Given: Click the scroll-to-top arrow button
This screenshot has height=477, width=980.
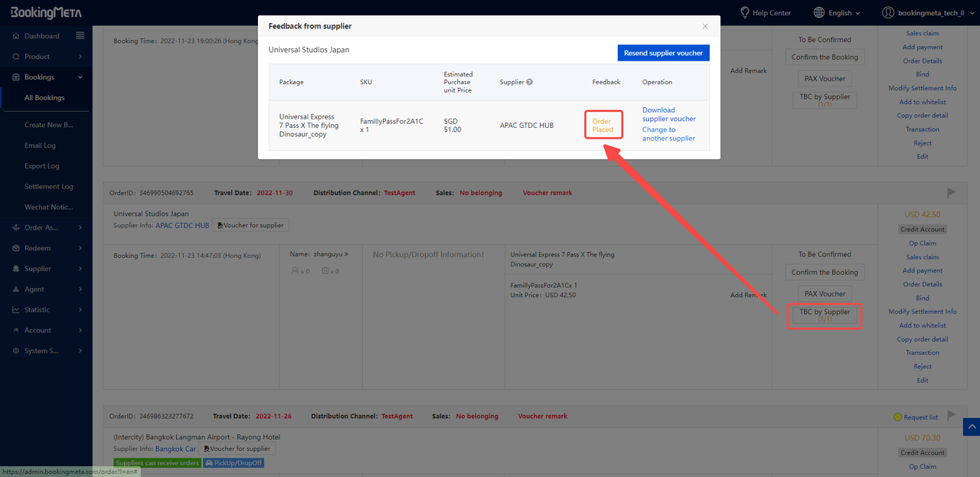Looking at the screenshot, I should point(971,427).
